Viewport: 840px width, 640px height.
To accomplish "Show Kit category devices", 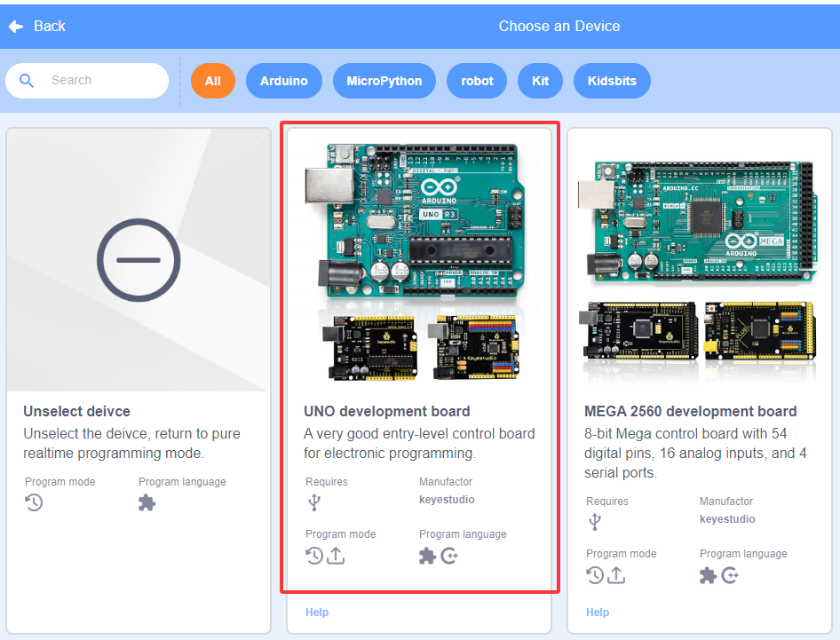I will pyautogui.click(x=540, y=81).
